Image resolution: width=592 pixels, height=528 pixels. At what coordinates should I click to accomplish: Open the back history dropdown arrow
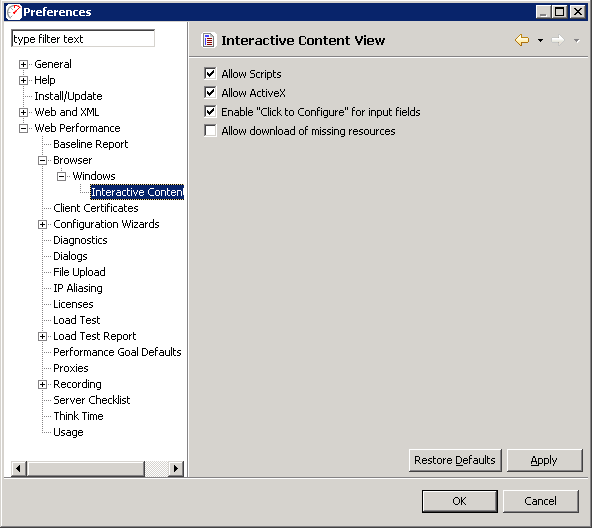tap(540, 40)
